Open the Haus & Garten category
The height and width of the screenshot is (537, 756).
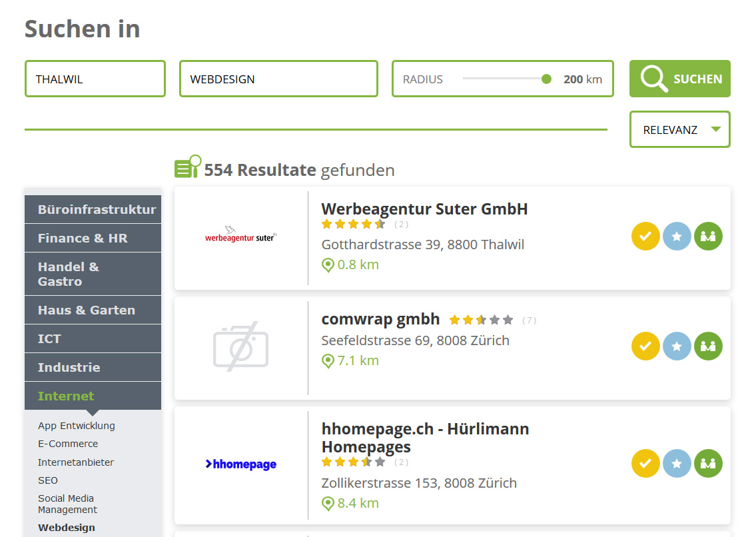coord(93,310)
